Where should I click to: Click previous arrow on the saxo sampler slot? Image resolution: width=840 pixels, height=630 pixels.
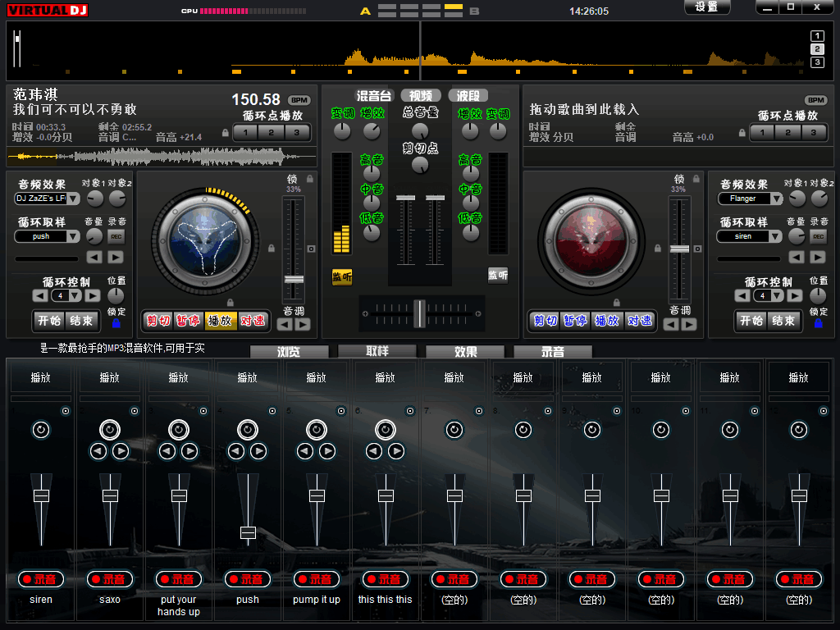click(98, 451)
